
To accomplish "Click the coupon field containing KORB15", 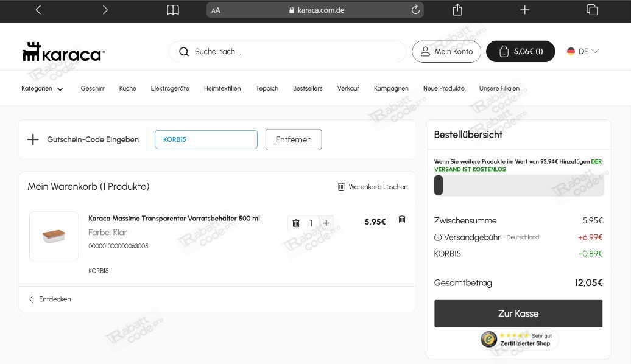I will click(x=206, y=139).
